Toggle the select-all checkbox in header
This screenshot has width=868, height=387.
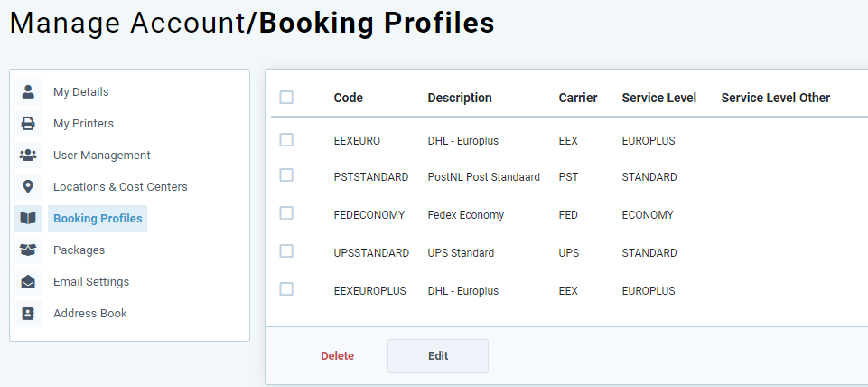[x=286, y=98]
